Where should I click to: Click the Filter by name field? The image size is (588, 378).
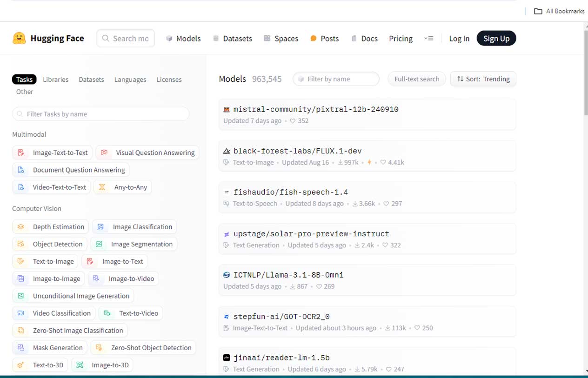click(336, 79)
